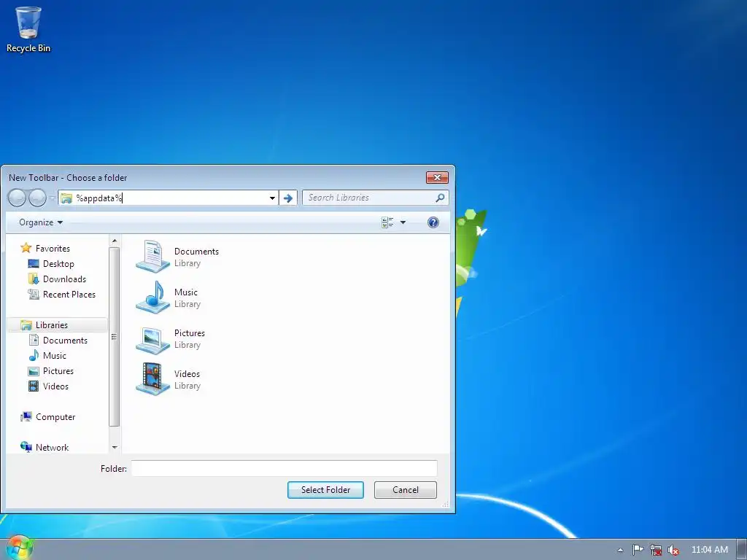Open the Organize dropdown menu

click(41, 222)
